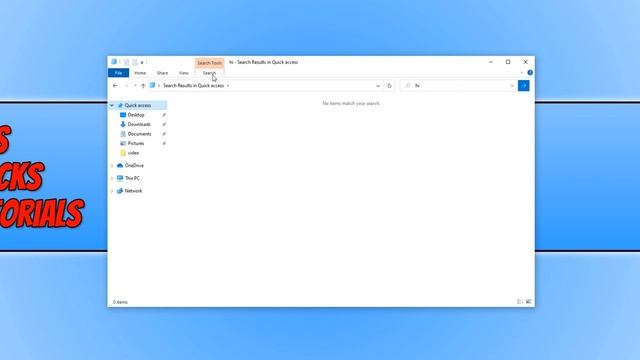Select the Search Tools contextual tab header

[x=209, y=63]
